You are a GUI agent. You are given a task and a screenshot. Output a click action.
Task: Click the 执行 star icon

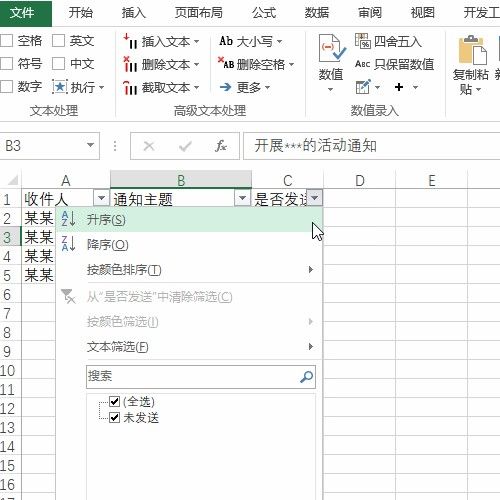(x=60, y=87)
